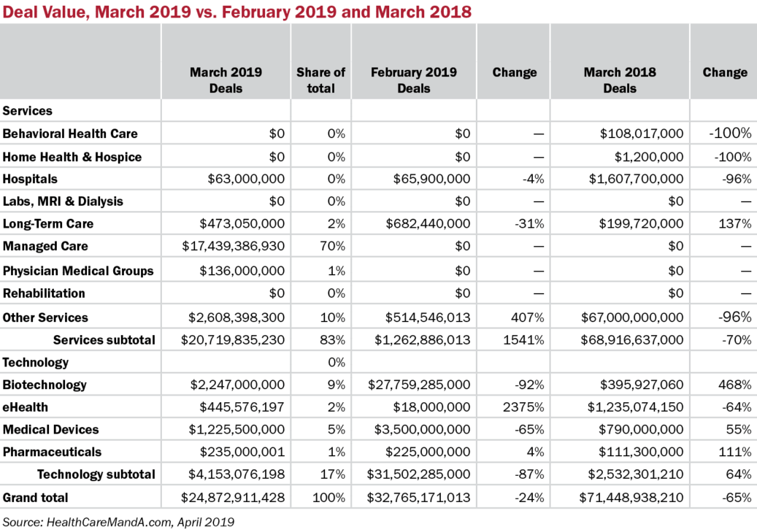757x532 pixels.
Task: Select the 'Physician Medical Groups' row label
Action: coord(78,271)
